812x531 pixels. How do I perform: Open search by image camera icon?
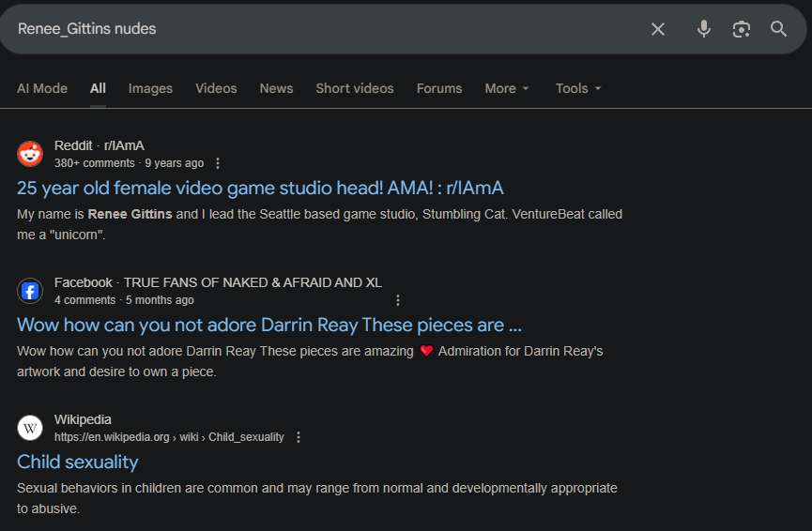pos(741,29)
